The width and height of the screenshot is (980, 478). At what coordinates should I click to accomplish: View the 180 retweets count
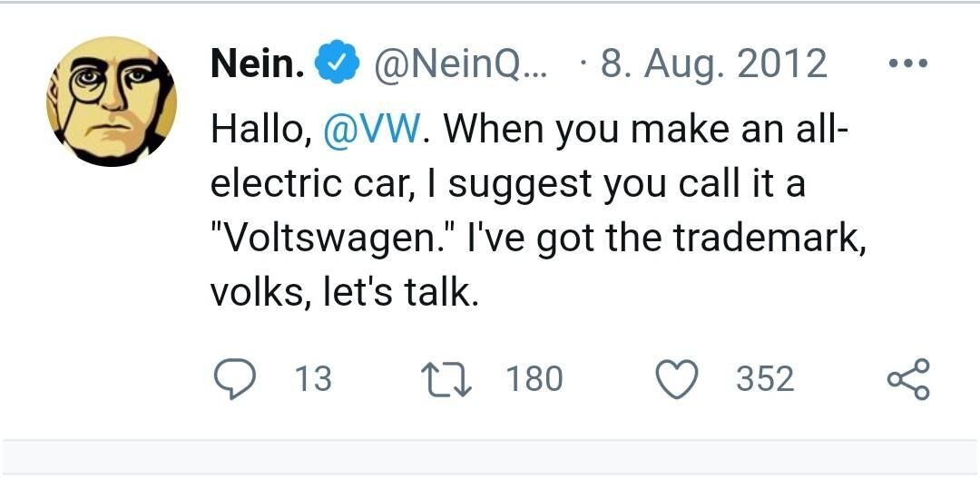point(534,378)
